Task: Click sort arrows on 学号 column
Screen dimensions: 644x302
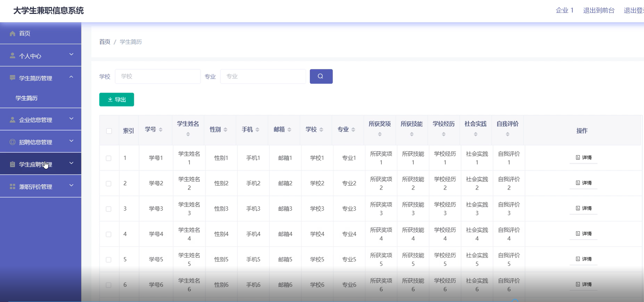Action: pos(161,129)
